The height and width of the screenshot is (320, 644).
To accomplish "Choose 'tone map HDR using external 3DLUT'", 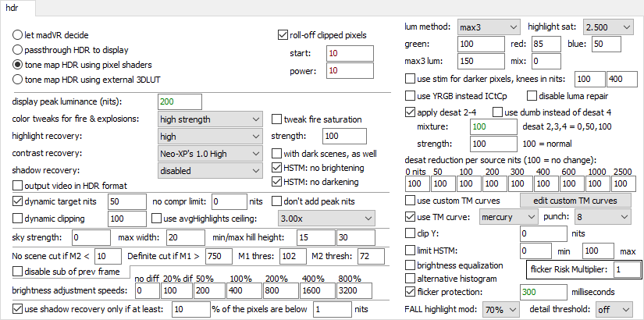I will [x=18, y=79].
